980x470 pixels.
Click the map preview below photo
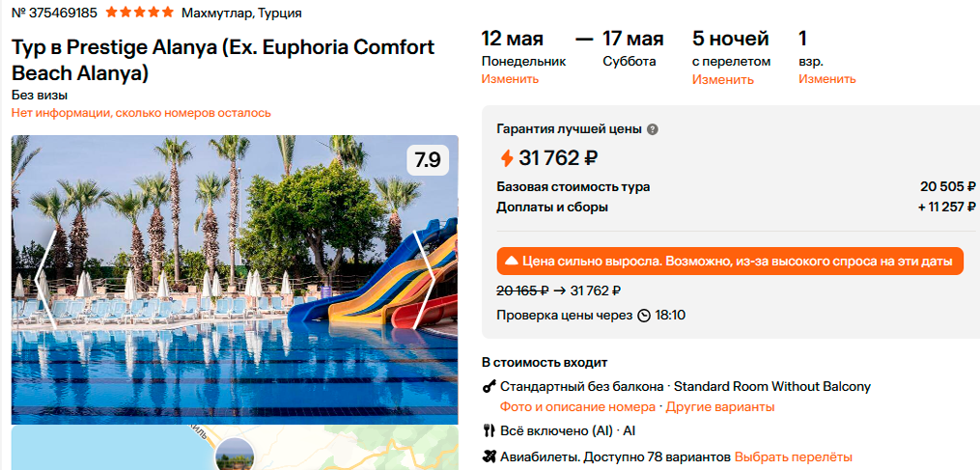[235, 448]
